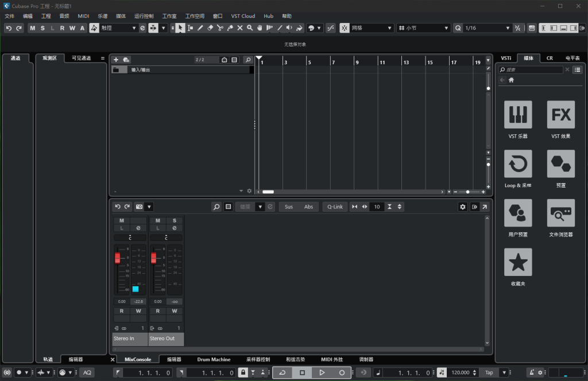Open the File Browser tile
The height and width of the screenshot is (381, 588).
[x=560, y=213]
